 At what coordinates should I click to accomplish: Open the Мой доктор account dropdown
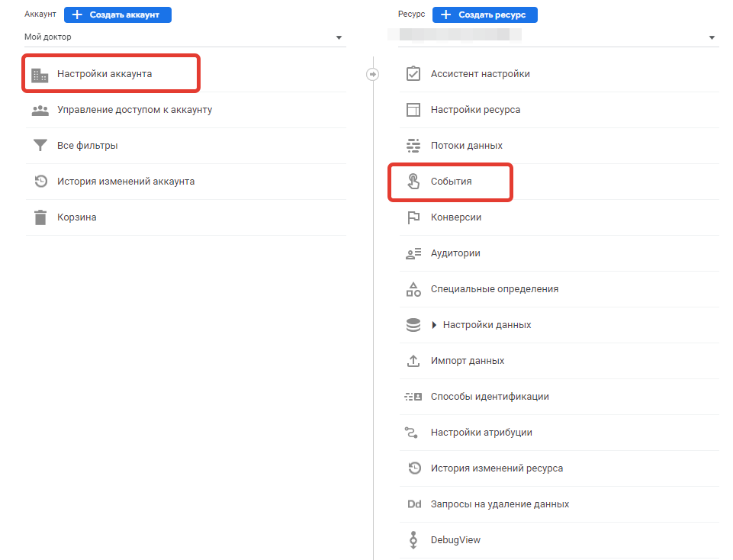tap(185, 37)
